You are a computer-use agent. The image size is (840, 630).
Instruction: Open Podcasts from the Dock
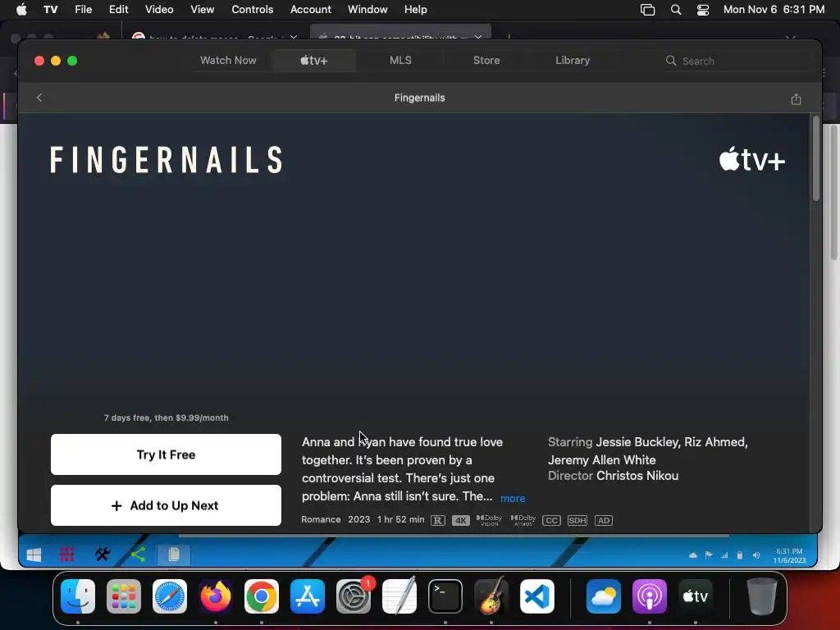pos(650,596)
